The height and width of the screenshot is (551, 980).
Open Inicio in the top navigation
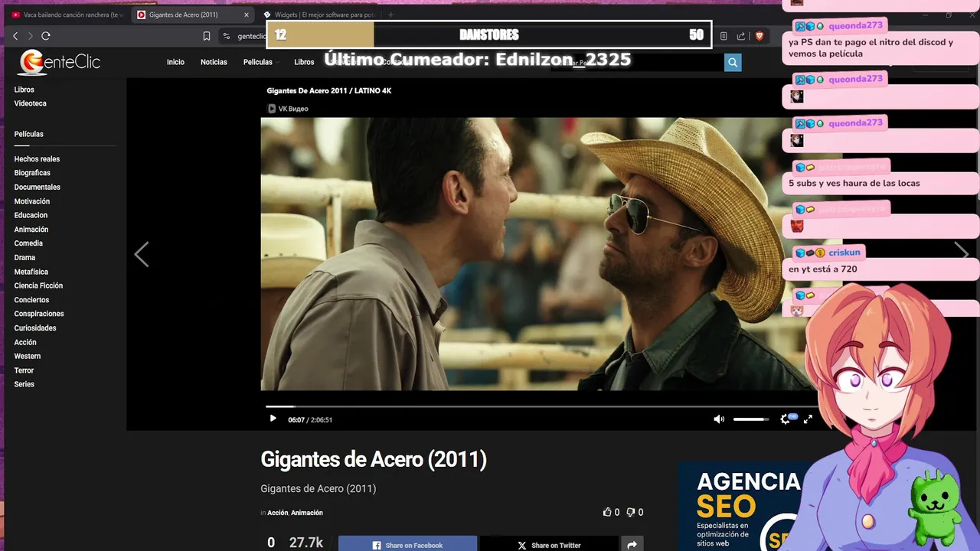click(175, 62)
